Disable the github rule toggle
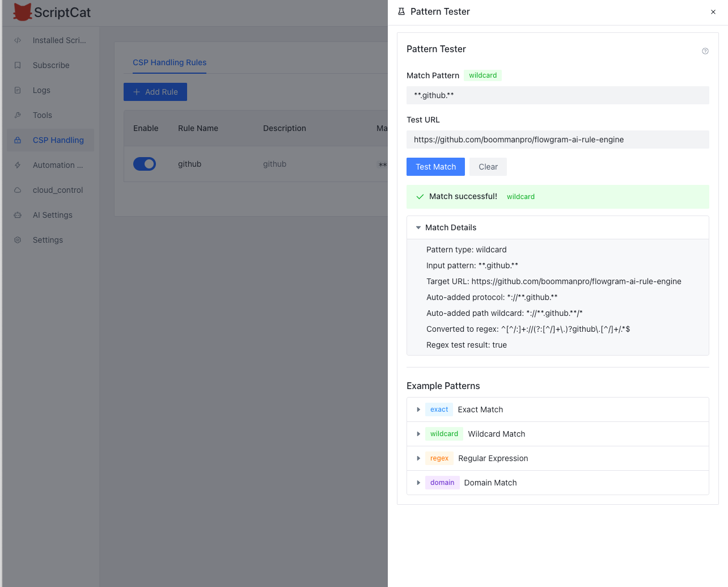This screenshot has height=587, width=728. point(145,164)
